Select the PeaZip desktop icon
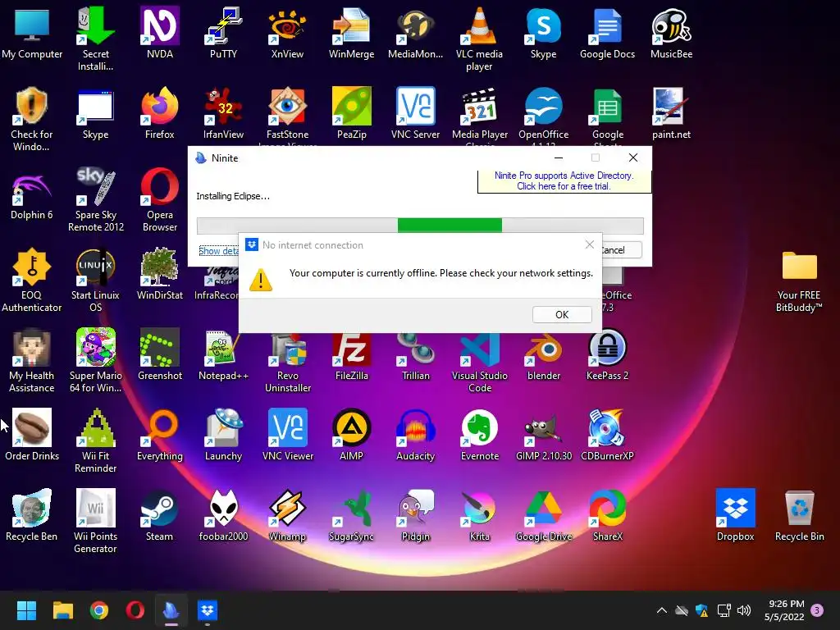The height and width of the screenshot is (630, 840). [351, 113]
